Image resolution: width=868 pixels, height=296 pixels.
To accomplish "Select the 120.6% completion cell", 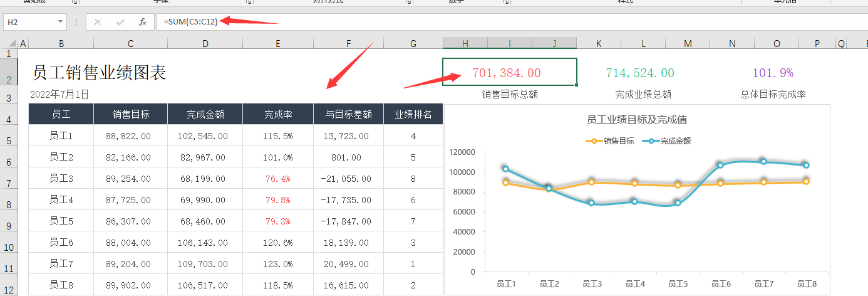I will [279, 243].
